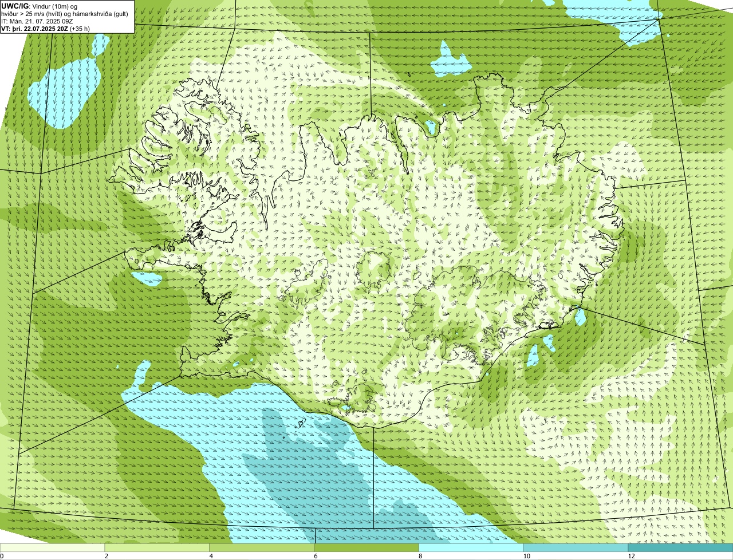Click the scale label '2' on the color bar
Image resolution: width=733 pixels, height=560 pixels.
coord(107,556)
